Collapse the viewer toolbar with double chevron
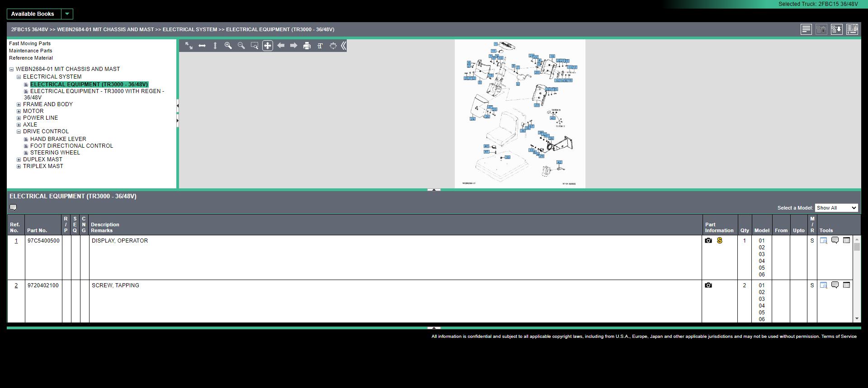The image size is (868, 388). point(344,46)
